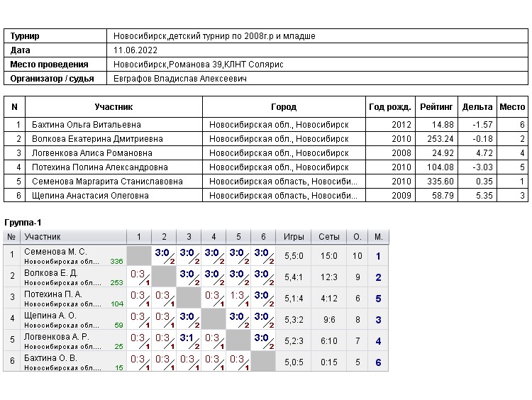Open "Волкова Екатерина Дмитриевна" participant entry
The width and height of the screenshot is (532, 400).
click(97, 139)
